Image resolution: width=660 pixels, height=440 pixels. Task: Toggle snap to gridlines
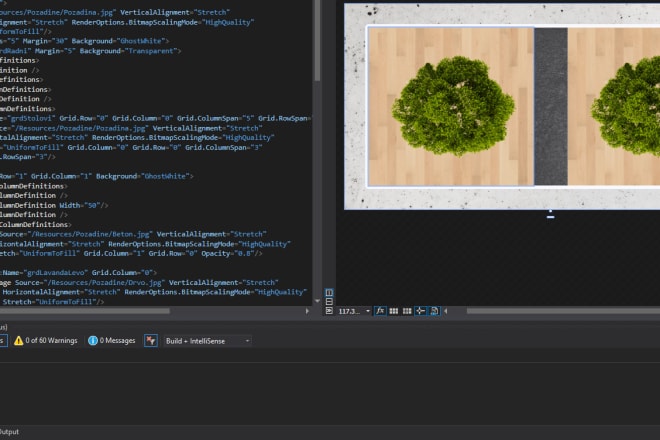click(407, 311)
